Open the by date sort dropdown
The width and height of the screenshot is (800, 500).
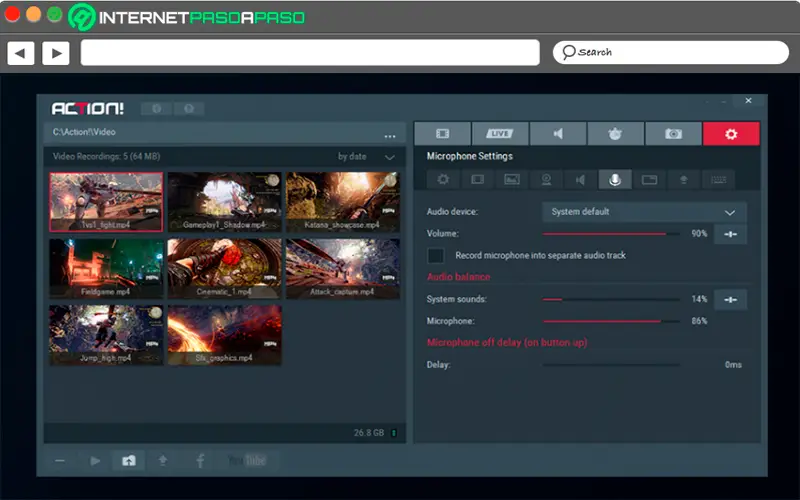366,157
